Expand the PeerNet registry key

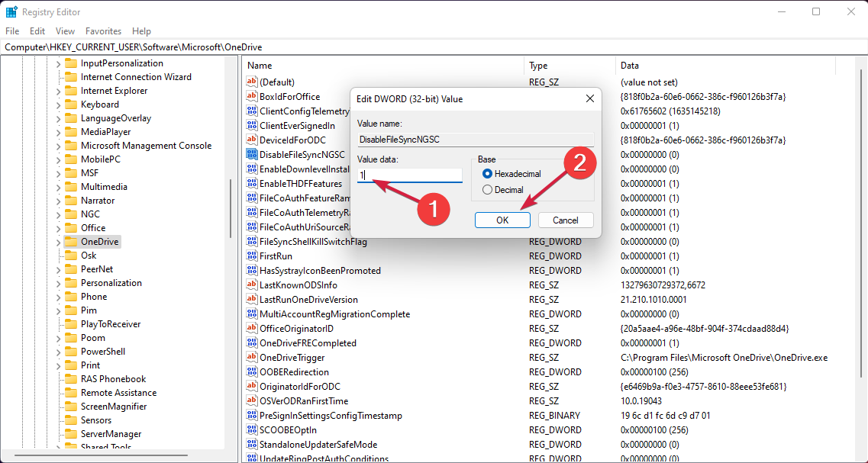pos(58,268)
